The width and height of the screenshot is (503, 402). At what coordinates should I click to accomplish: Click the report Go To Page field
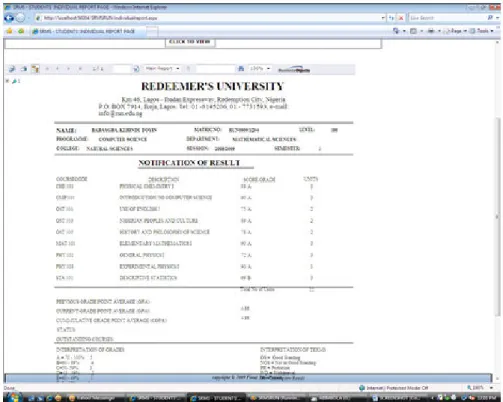[122, 69]
